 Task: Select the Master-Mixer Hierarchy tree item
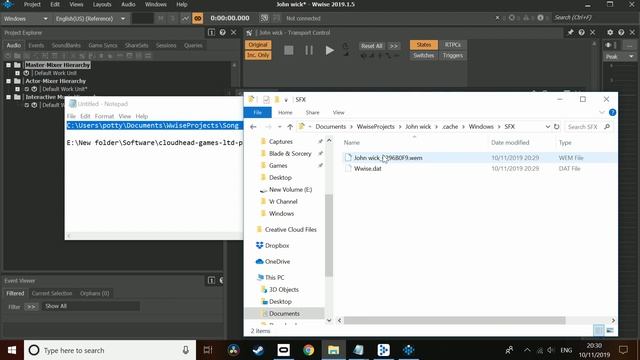click(58, 65)
